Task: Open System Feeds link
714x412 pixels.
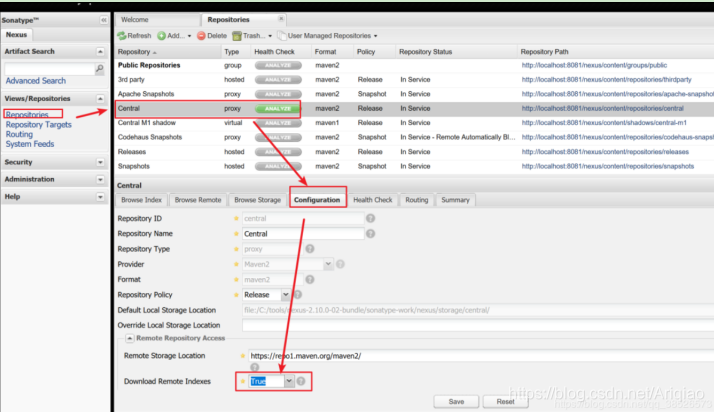Action: 30,144
